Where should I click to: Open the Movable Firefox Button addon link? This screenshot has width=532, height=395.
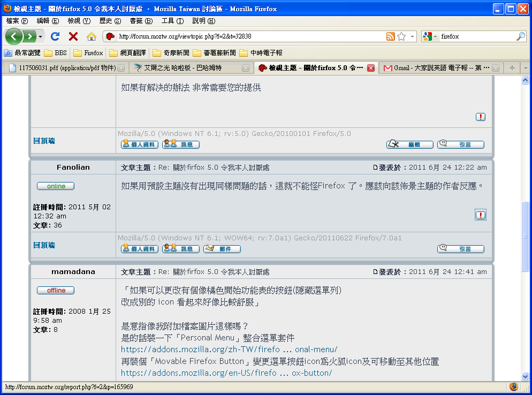click(226, 373)
